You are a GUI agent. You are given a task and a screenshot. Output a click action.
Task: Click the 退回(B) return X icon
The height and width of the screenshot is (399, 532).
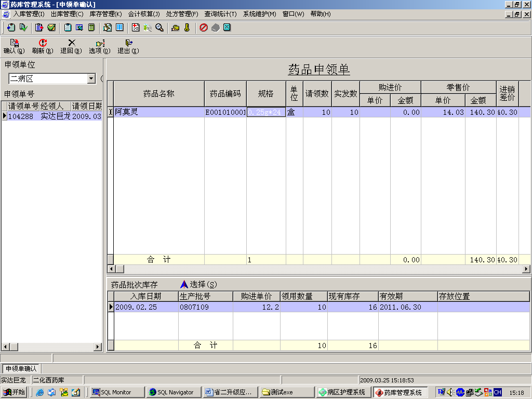(71, 44)
